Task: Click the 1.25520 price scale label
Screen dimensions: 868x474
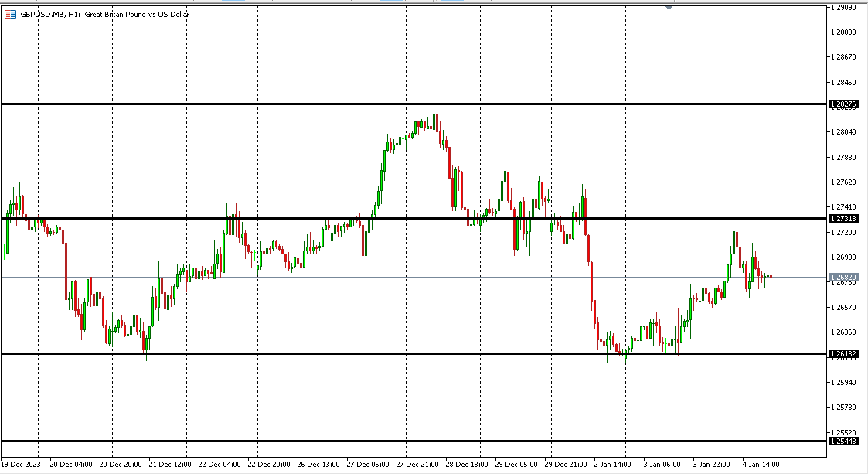Action: click(x=843, y=432)
